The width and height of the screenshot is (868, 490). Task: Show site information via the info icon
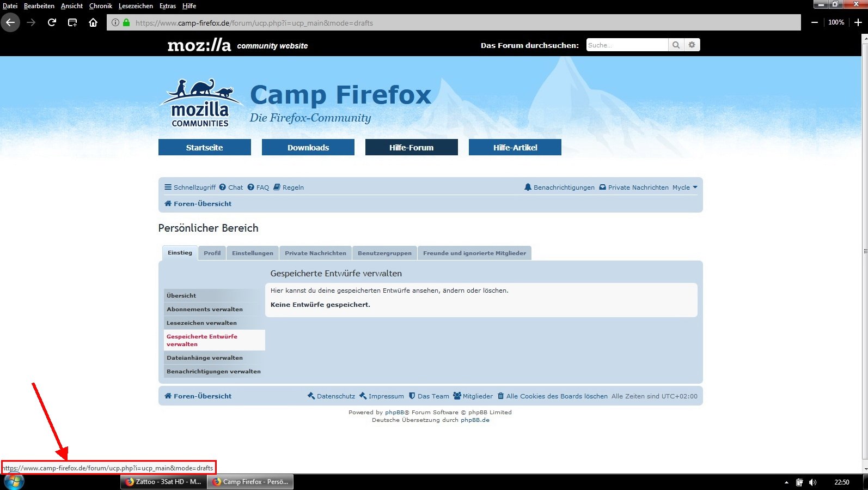pos(115,23)
